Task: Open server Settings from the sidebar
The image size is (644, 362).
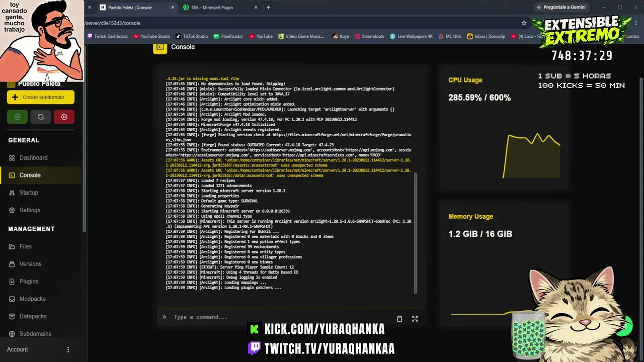Action: (x=30, y=210)
